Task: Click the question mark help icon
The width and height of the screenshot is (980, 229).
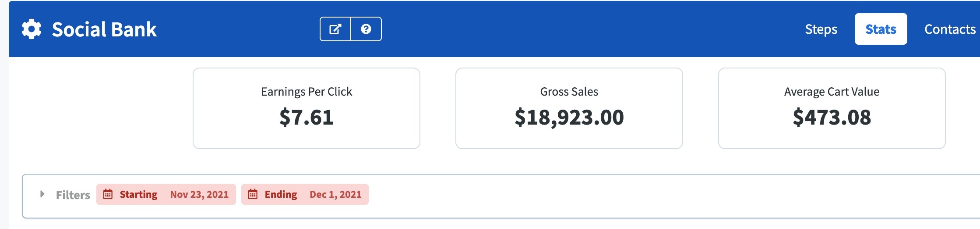Action: click(366, 29)
